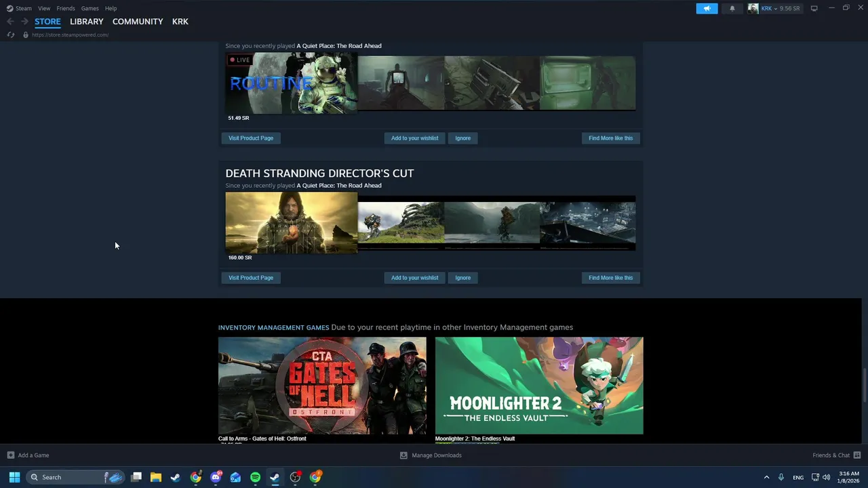Find More like ROUTINE

pos(611,138)
